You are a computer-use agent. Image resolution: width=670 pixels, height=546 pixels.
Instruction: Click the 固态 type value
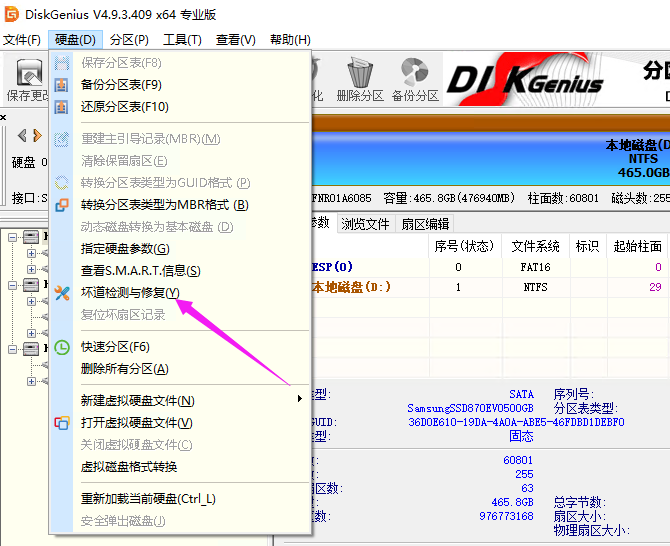point(521,436)
